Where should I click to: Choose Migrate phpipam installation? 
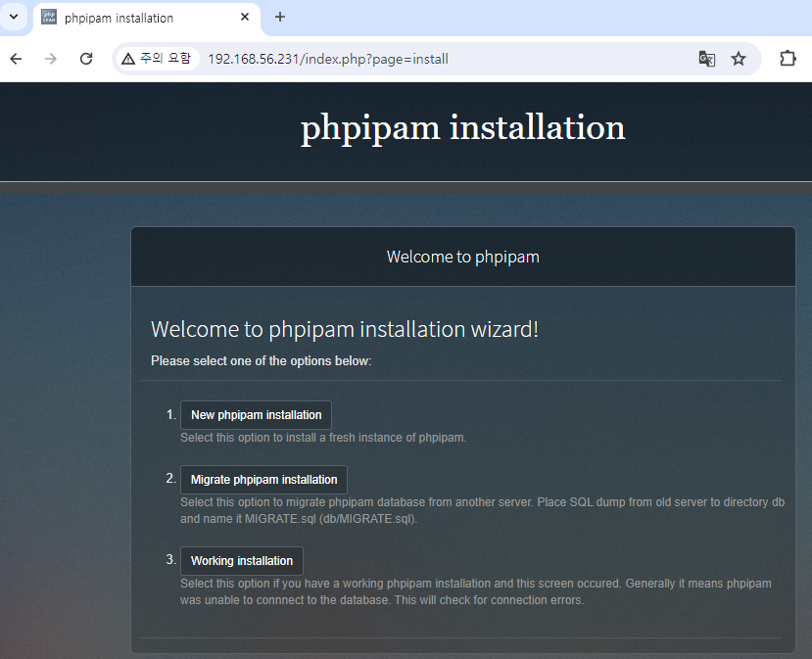[263, 480]
